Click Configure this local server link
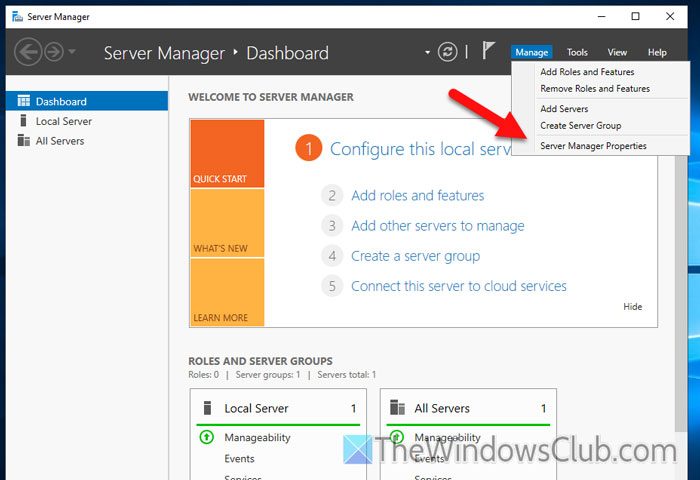This screenshot has width=700, height=480. click(421, 149)
